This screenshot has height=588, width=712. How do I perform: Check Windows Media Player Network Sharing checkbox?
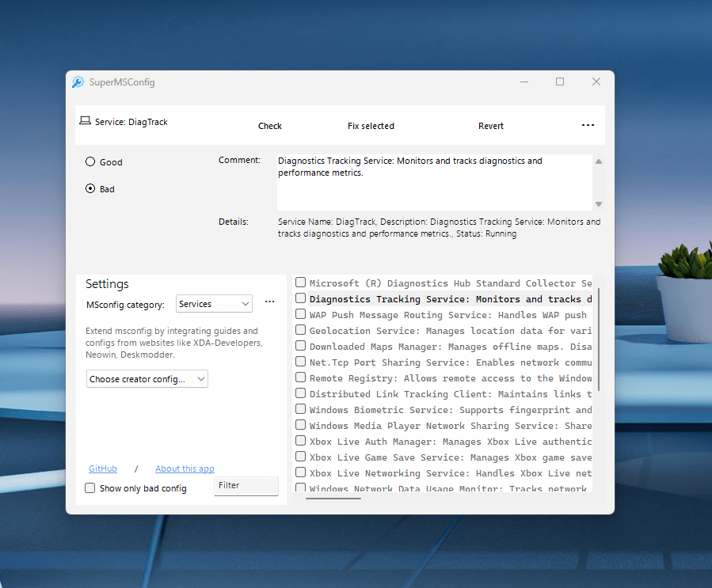300,425
